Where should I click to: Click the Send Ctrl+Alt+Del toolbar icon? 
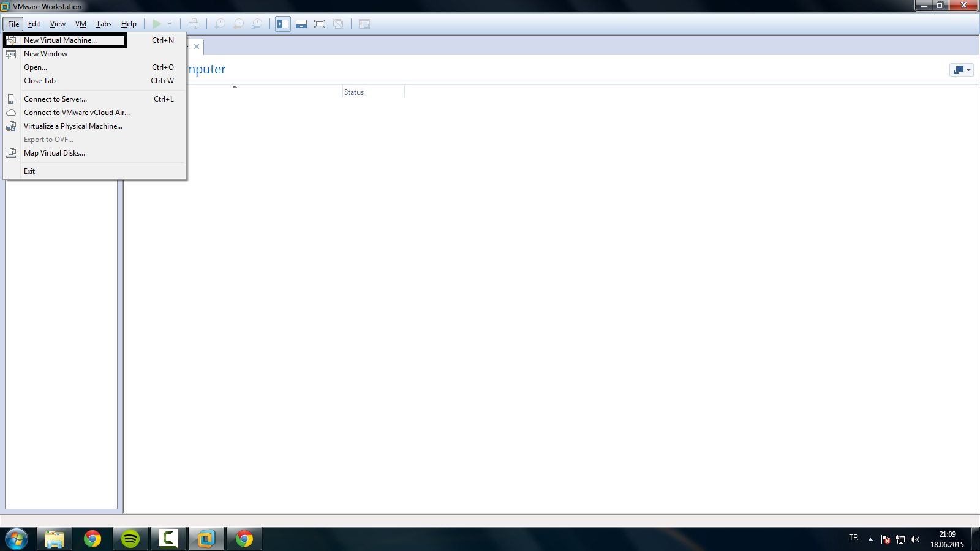[x=194, y=24]
